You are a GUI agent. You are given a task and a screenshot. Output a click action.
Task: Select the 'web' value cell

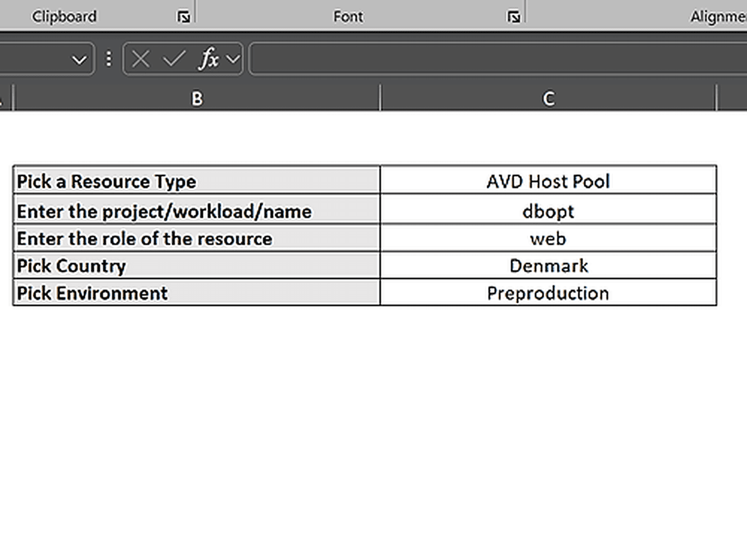click(x=548, y=238)
